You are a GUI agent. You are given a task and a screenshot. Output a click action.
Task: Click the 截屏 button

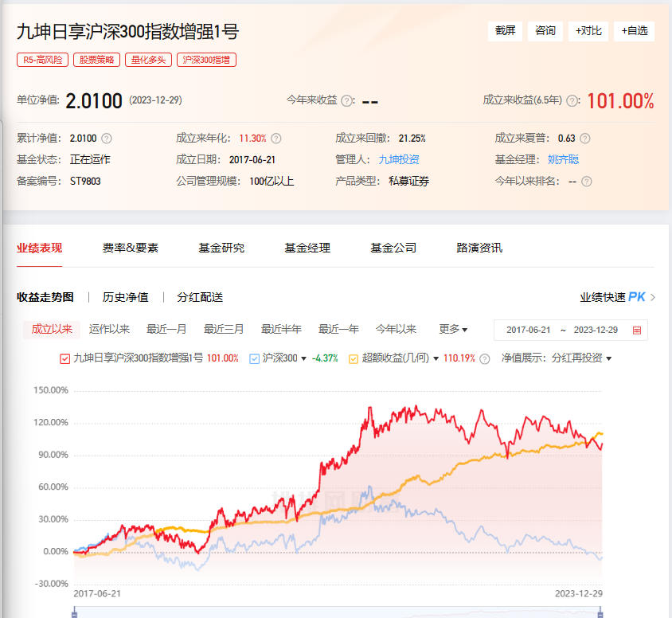tap(506, 31)
